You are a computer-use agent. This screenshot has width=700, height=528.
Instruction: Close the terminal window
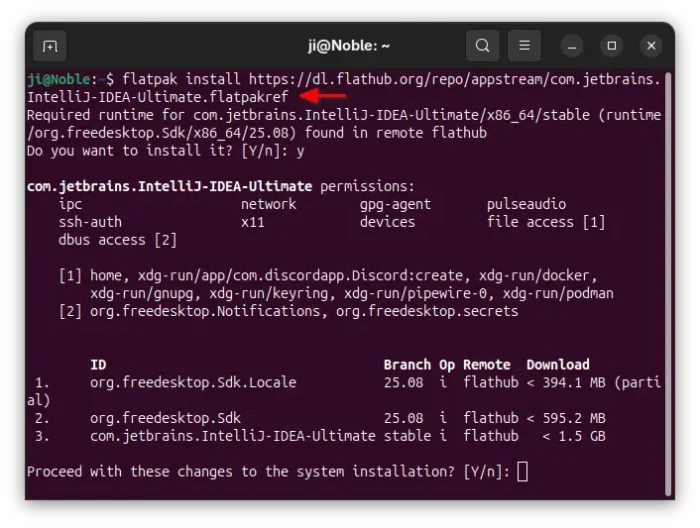[651, 46]
